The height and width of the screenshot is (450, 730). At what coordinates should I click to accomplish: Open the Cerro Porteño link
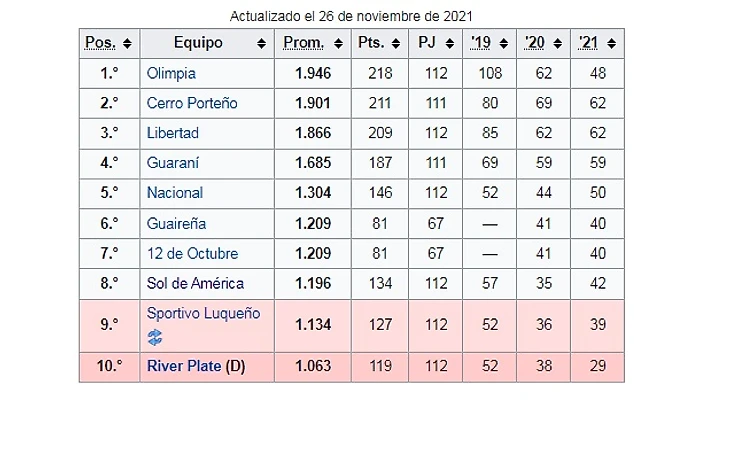(x=192, y=104)
